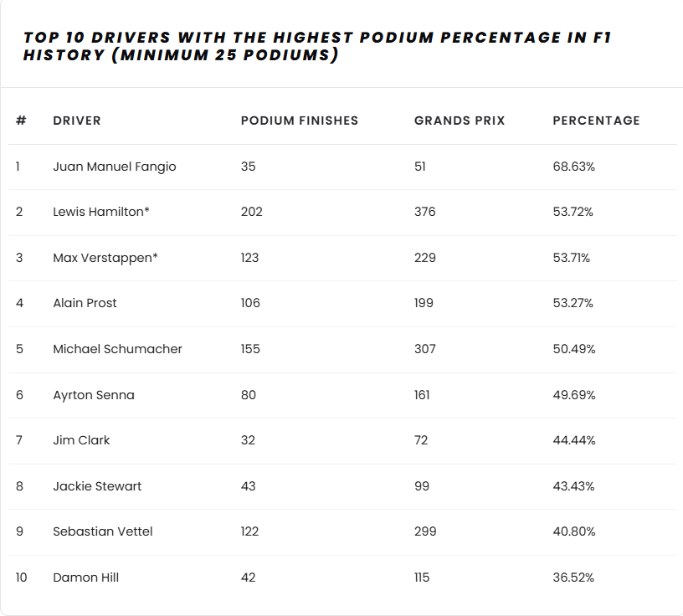The image size is (683, 616).
Task: Click the DRIVER column header
Action: [x=77, y=121]
